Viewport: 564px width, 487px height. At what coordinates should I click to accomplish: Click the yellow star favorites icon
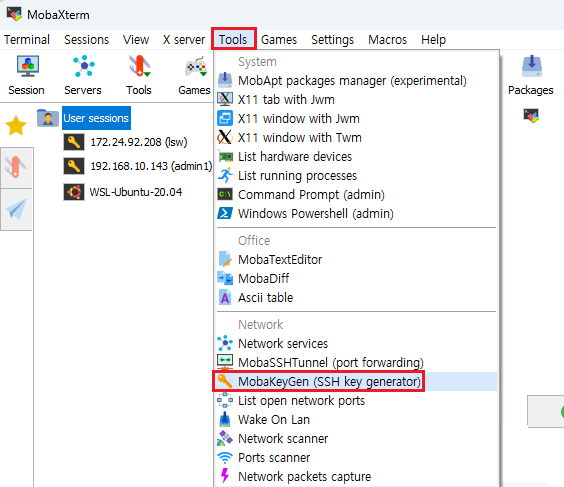(x=16, y=126)
